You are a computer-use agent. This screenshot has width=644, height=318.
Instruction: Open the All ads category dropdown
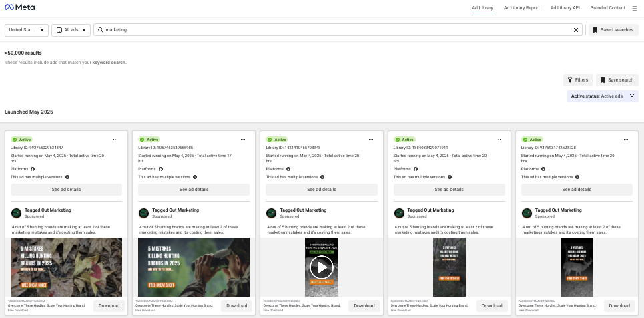[x=71, y=30]
